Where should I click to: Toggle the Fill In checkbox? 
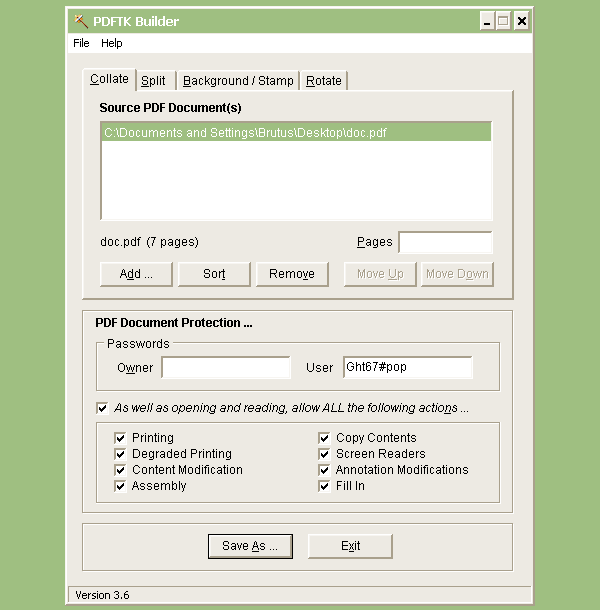click(x=324, y=486)
